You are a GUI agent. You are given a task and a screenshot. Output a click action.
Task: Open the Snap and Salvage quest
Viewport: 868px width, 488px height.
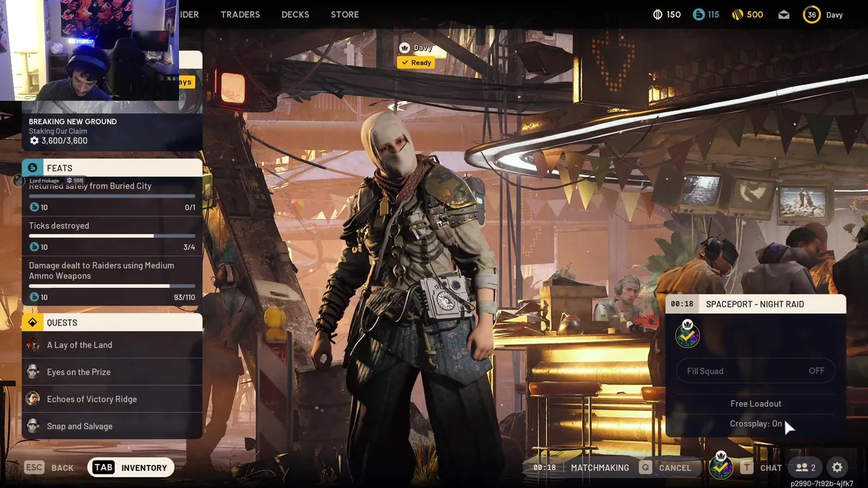pos(112,426)
